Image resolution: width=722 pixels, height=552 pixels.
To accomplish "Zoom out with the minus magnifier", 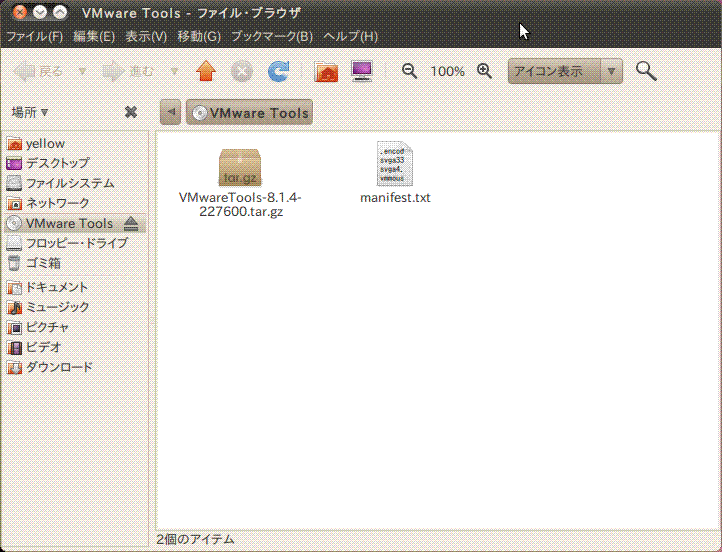I will [x=409, y=71].
